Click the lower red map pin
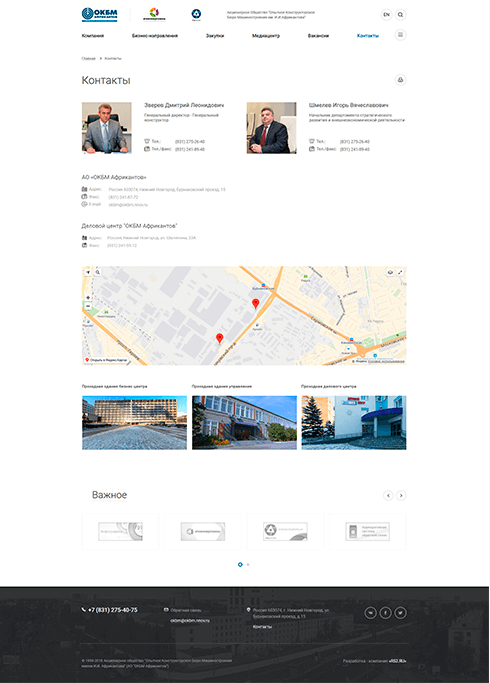 tap(220, 338)
